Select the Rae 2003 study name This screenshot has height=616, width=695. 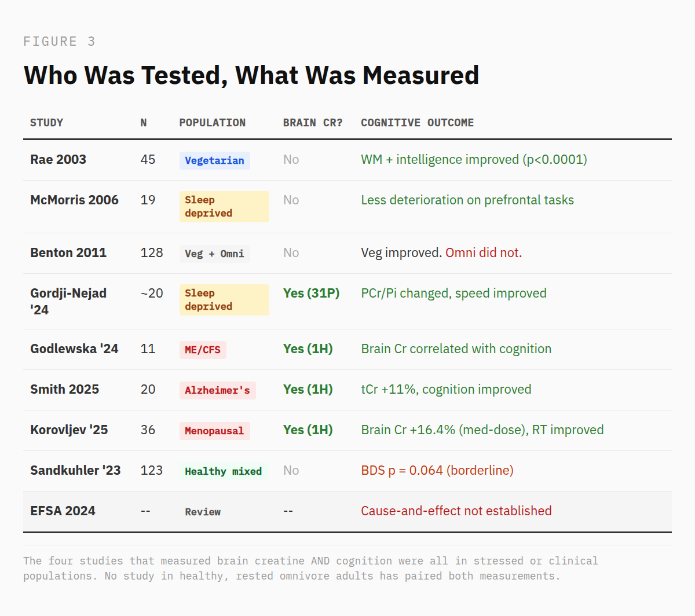point(58,159)
